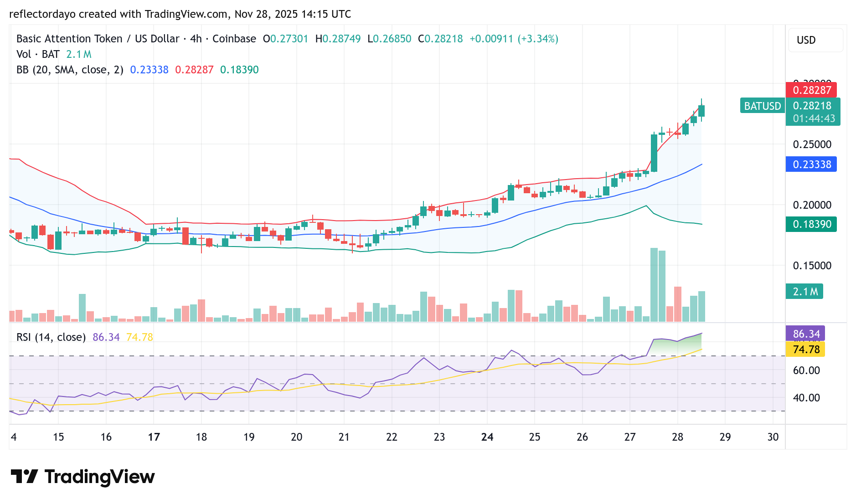Click the 86.34 value in RSI legend
This screenshot has height=504, width=856.
click(106, 337)
